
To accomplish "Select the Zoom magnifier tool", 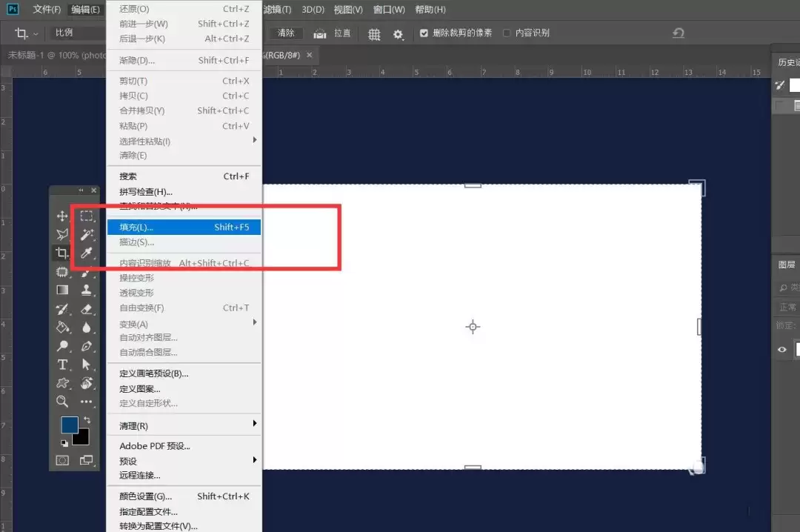I will click(x=62, y=402).
